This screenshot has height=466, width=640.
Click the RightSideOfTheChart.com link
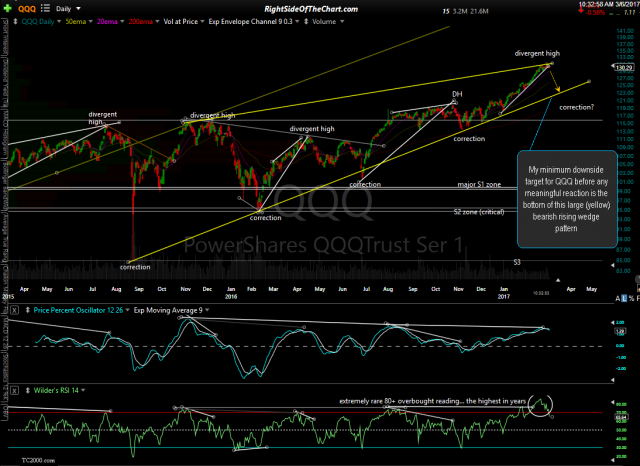coord(311,9)
